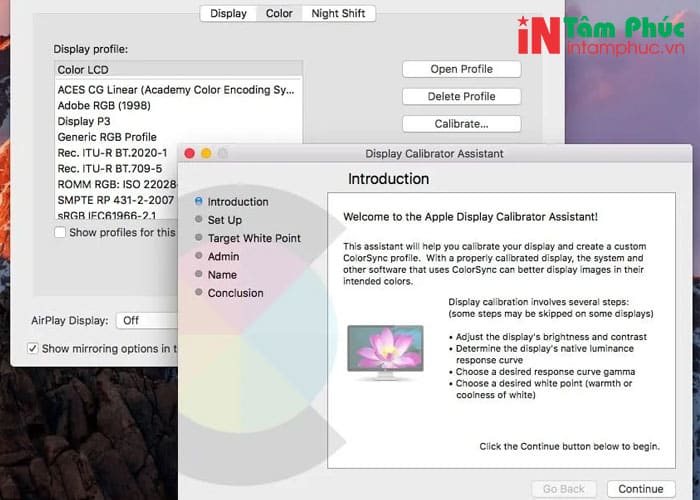Click the Open Profile button

tap(461, 69)
